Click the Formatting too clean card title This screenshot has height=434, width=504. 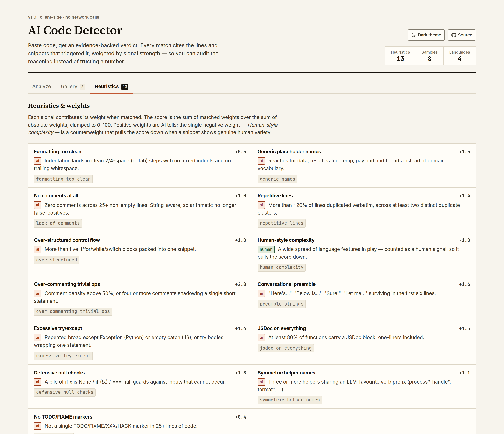(x=58, y=152)
